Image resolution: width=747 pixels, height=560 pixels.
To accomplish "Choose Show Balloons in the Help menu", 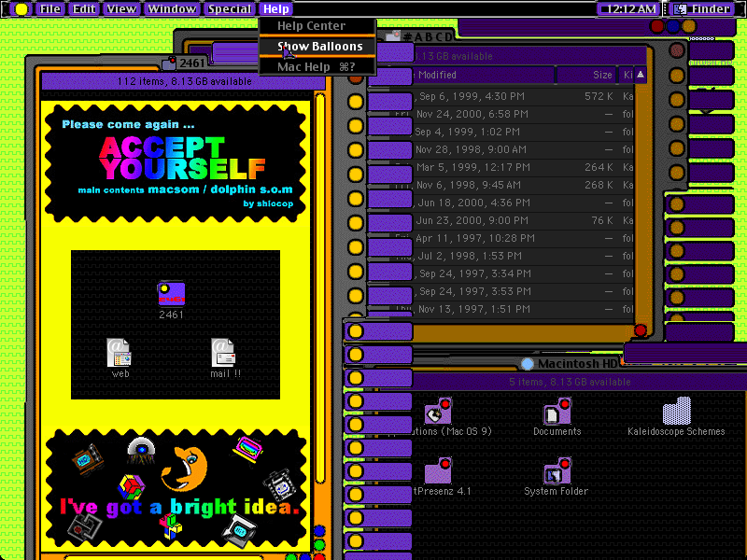I will tap(317, 46).
